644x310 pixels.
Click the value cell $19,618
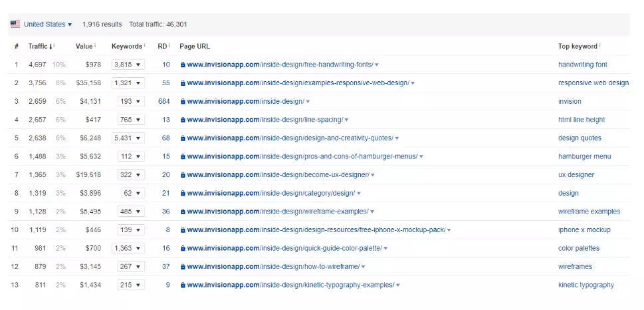click(x=88, y=175)
